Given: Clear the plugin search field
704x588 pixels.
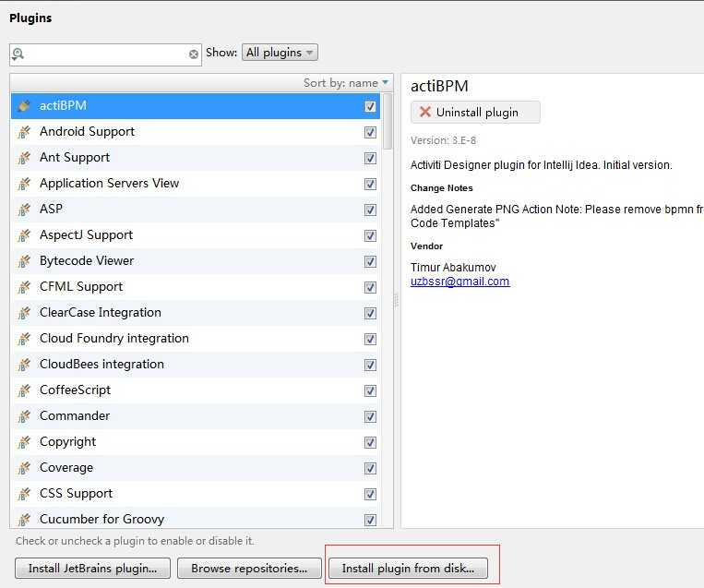Looking at the screenshot, I should point(194,54).
